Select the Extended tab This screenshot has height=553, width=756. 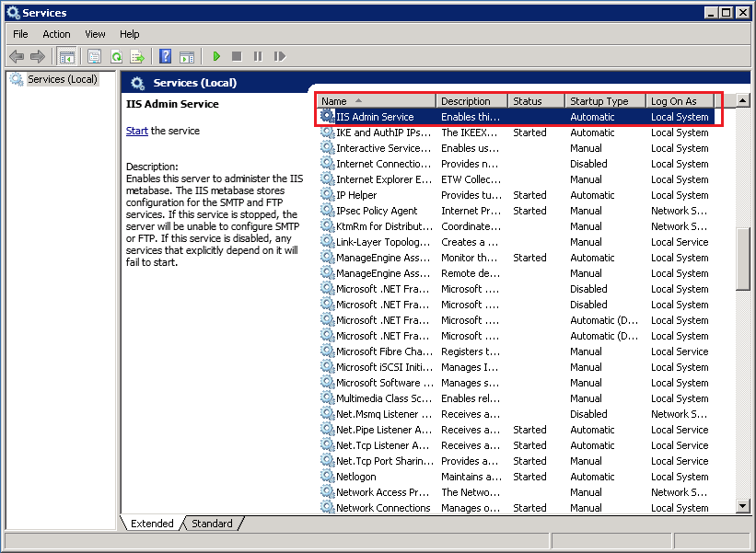pos(150,523)
